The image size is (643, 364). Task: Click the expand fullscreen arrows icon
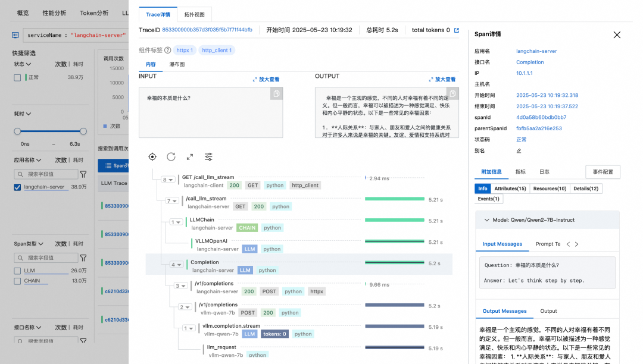190,156
